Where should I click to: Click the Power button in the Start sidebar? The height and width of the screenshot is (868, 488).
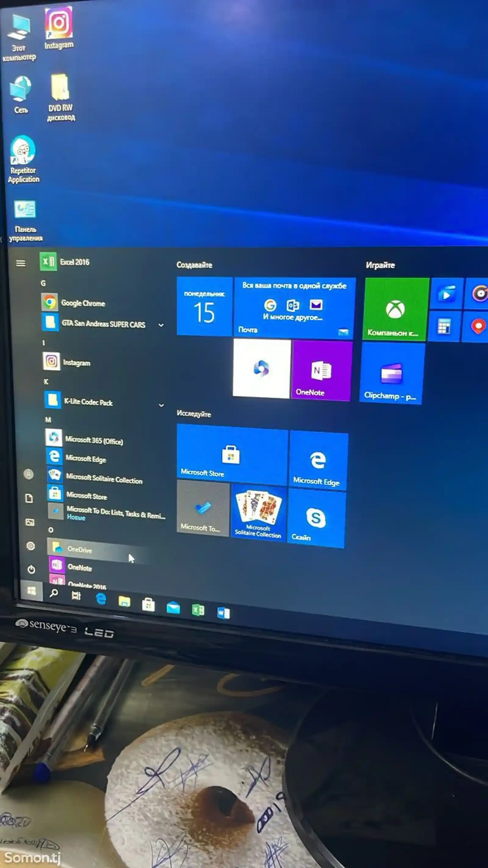[x=31, y=570]
